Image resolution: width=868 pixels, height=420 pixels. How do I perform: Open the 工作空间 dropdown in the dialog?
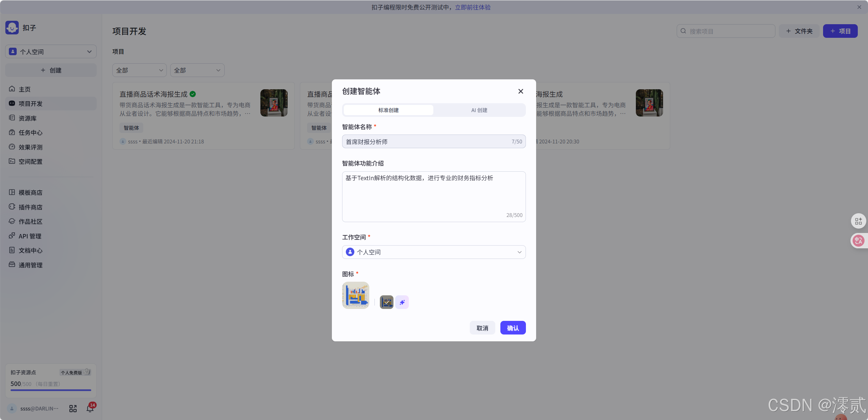tap(433, 252)
